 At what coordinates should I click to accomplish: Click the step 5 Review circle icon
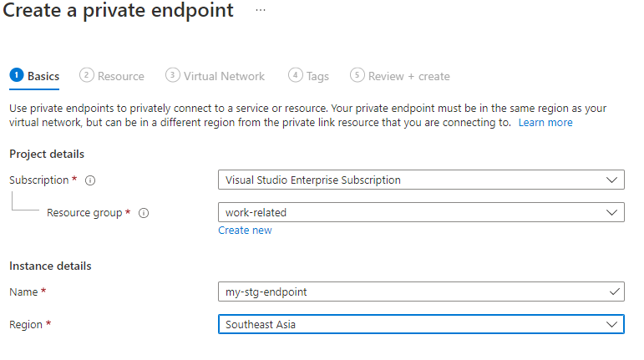click(357, 75)
